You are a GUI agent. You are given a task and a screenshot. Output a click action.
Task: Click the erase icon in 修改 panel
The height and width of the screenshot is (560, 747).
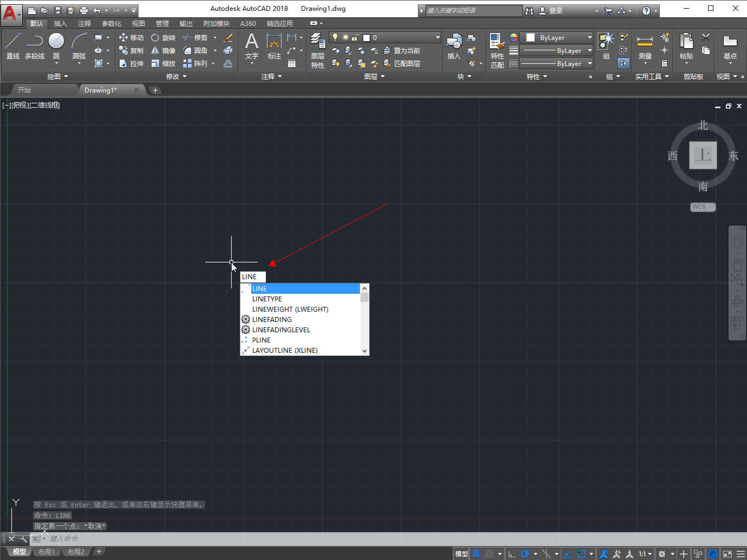(228, 37)
